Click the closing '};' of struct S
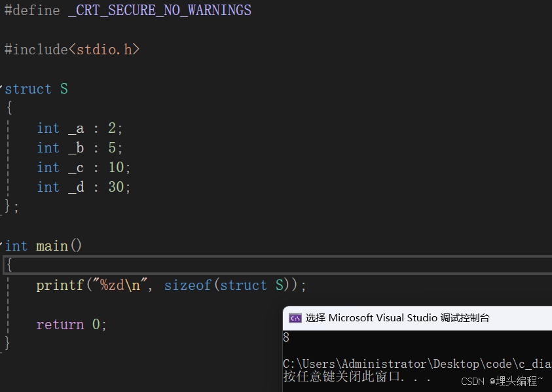 [x=11, y=206]
